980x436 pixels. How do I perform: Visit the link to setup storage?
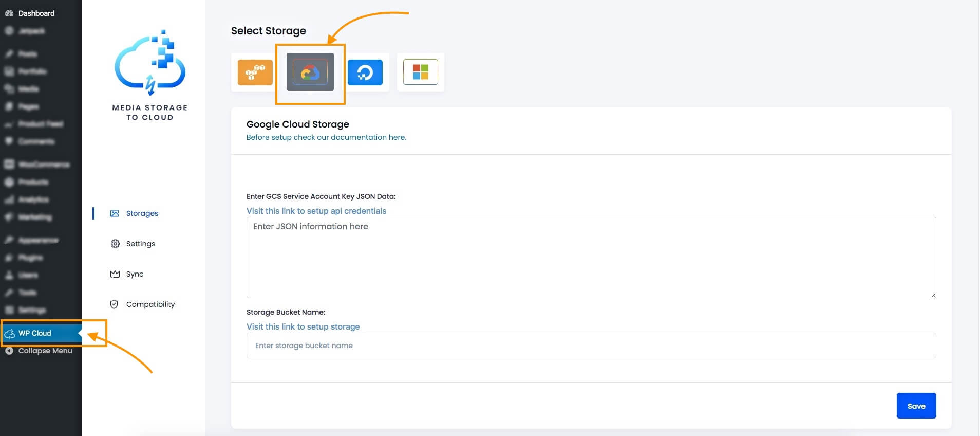click(x=303, y=326)
